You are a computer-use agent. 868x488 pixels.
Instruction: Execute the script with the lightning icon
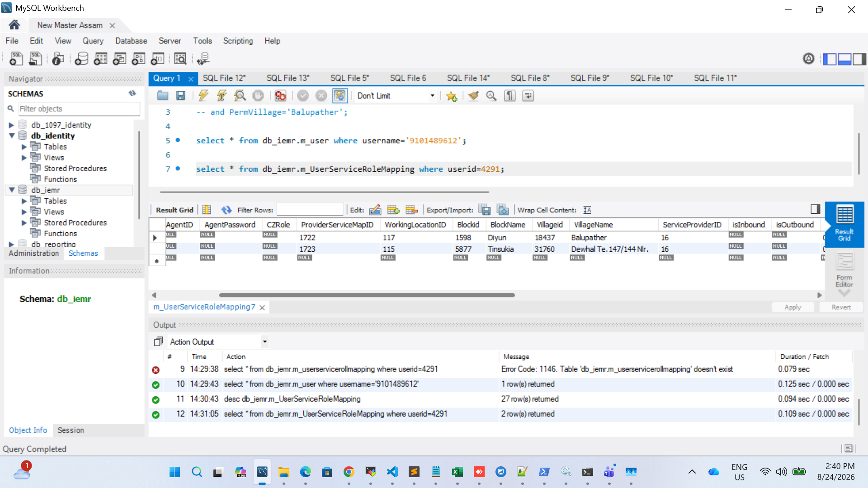click(203, 96)
